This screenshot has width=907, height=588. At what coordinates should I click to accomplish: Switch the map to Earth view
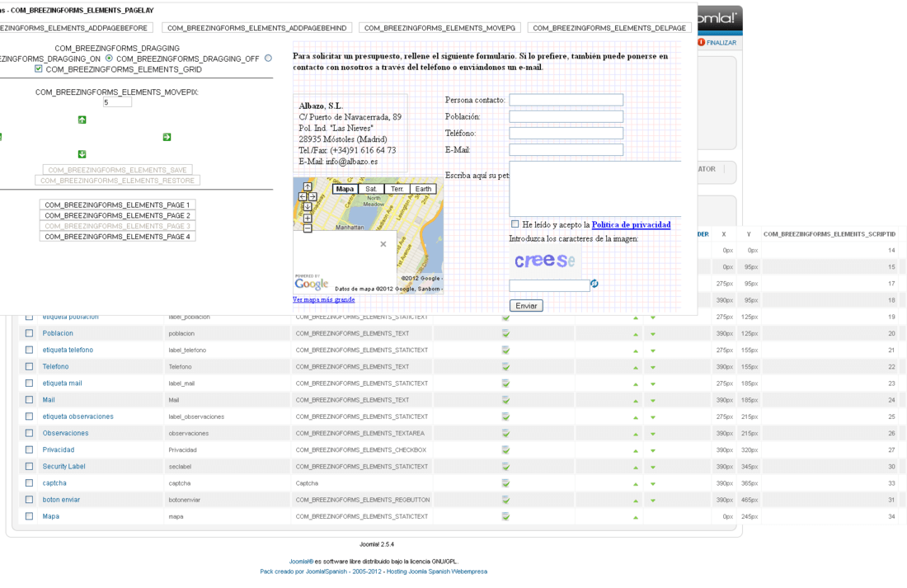[423, 189]
